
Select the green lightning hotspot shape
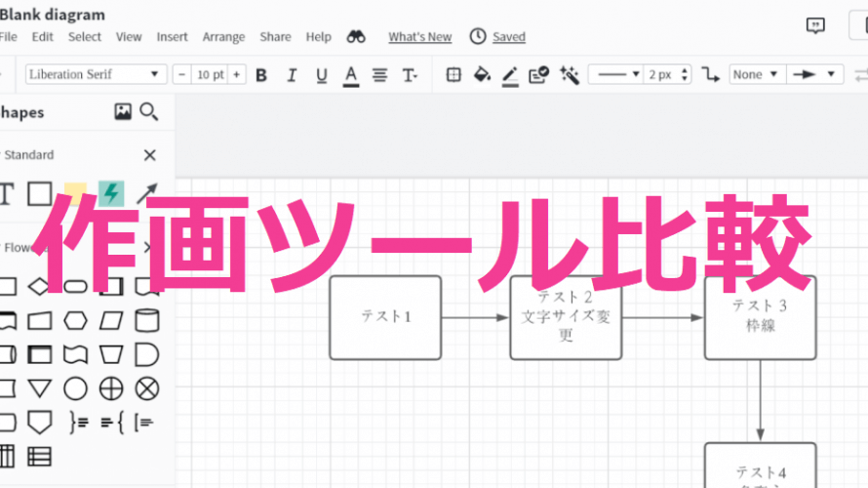click(111, 193)
